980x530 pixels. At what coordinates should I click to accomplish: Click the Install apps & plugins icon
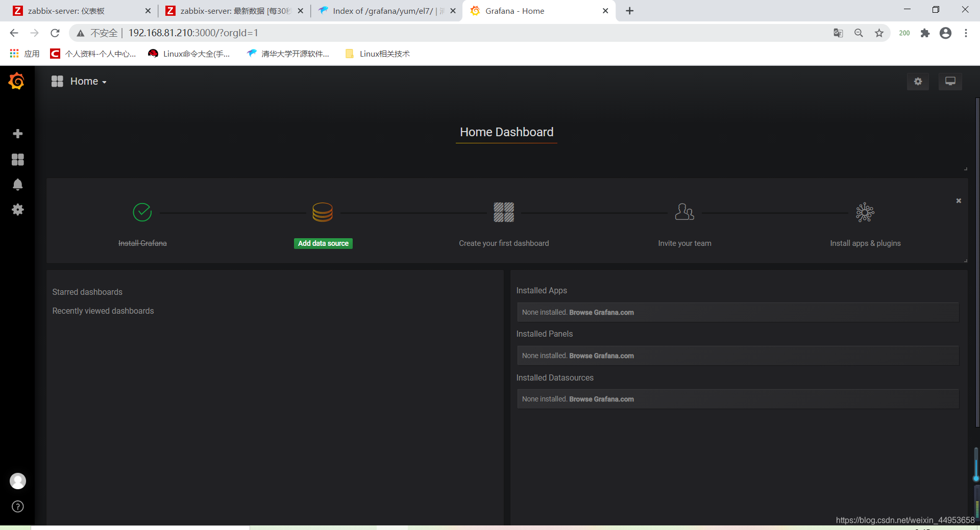point(865,212)
